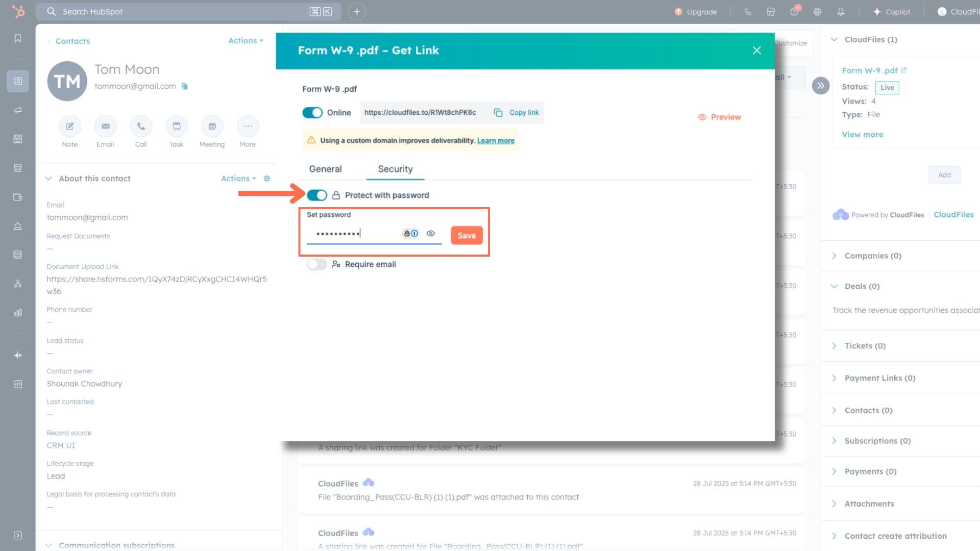This screenshot has height=551, width=980.
Task: Open the settings gear in the top bar
Action: click(817, 12)
